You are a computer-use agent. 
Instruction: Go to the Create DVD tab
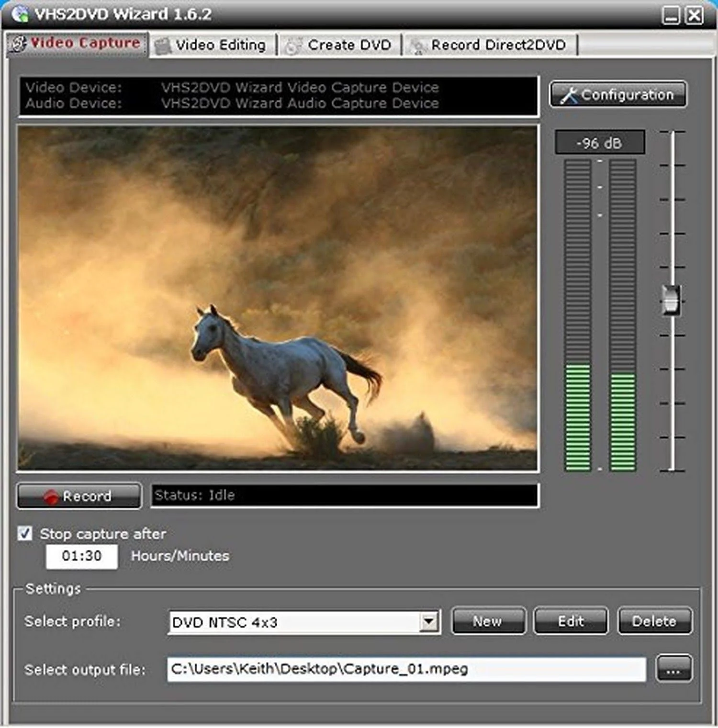pyautogui.click(x=339, y=45)
